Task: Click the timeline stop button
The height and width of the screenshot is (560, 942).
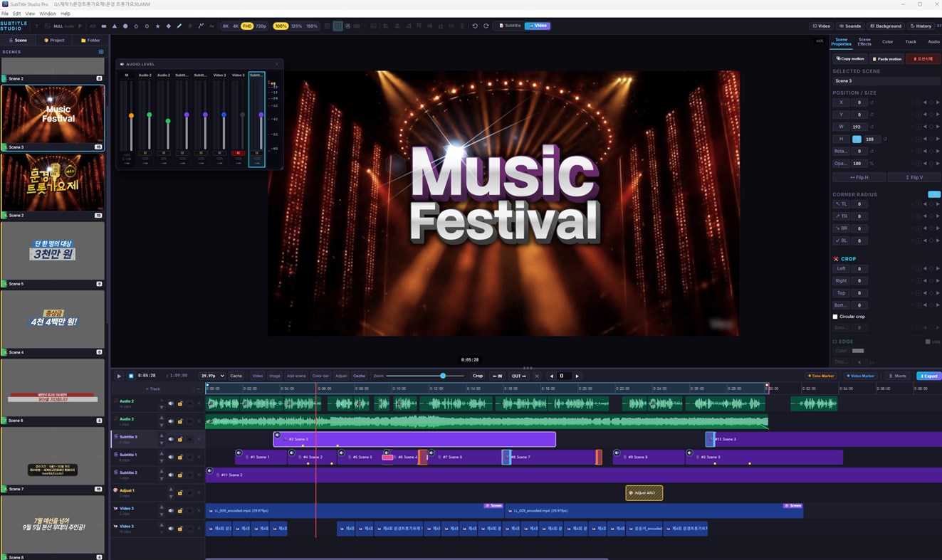Action: pyautogui.click(x=130, y=376)
